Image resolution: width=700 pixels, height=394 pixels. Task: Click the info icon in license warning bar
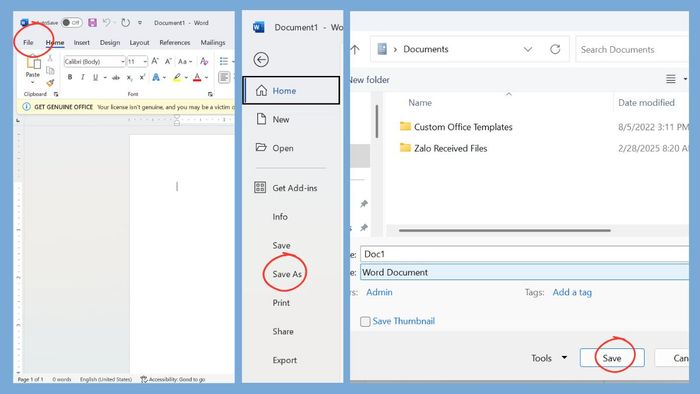26,107
